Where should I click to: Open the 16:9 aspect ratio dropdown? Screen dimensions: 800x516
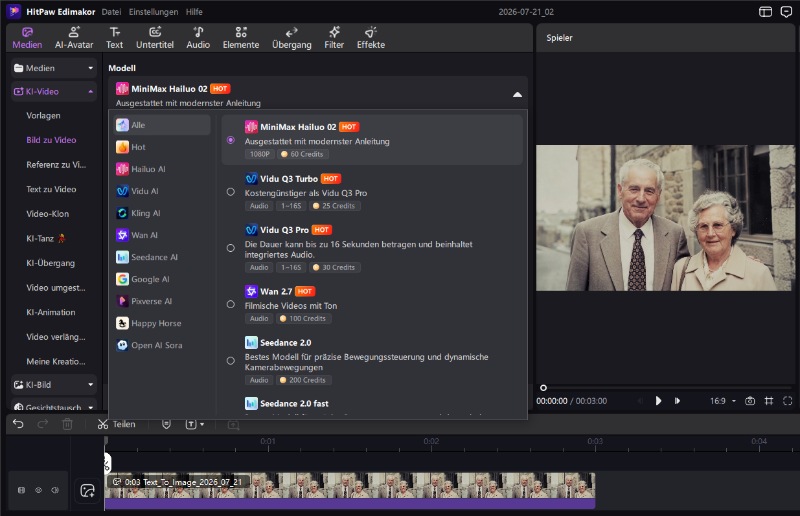pyautogui.click(x=723, y=401)
